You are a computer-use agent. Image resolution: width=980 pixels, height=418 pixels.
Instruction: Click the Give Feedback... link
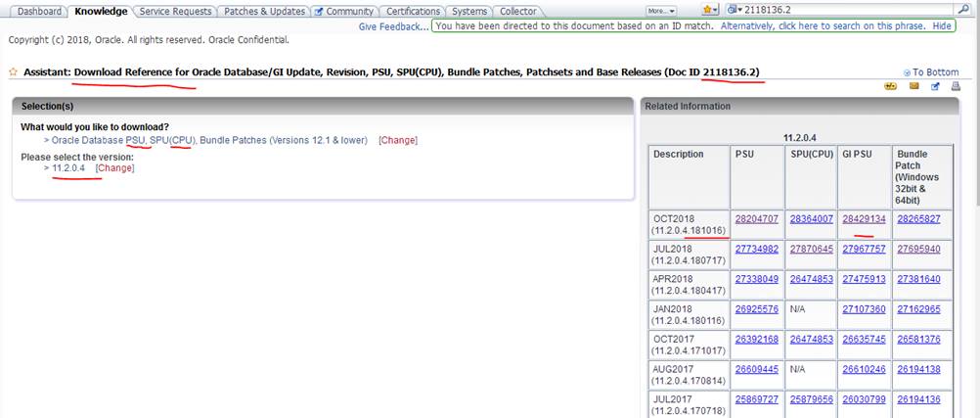[x=394, y=26]
